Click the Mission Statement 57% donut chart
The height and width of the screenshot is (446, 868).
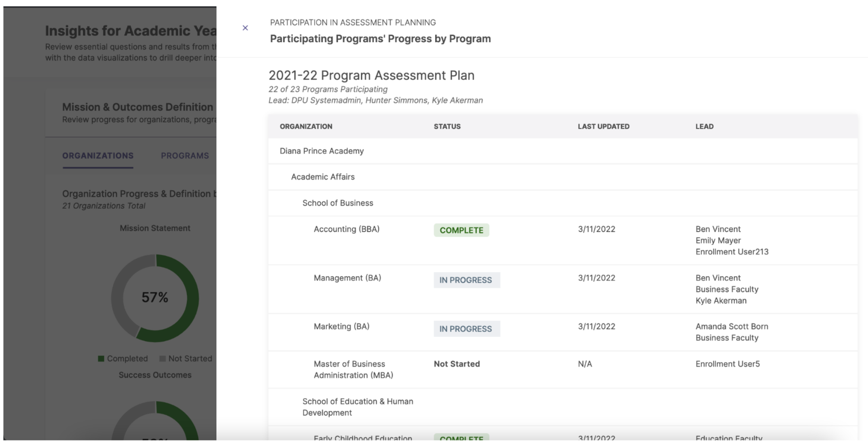[x=155, y=298]
